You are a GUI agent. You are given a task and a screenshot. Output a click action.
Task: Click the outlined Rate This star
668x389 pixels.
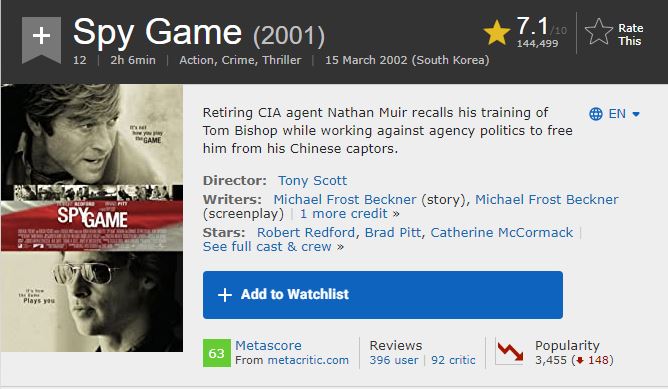[599, 32]
